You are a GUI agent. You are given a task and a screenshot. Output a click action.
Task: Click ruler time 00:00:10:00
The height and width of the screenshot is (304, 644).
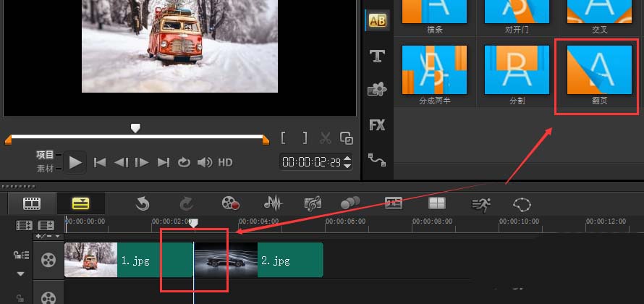point(519,221)
